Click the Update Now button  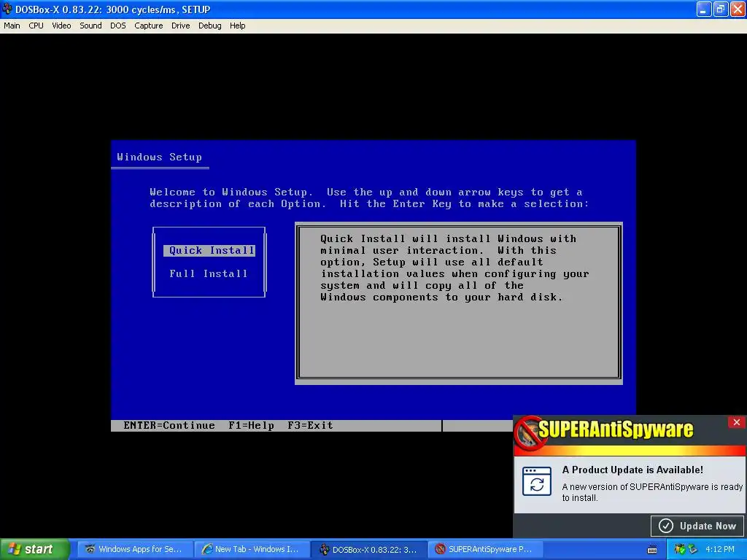click(698, 526)
